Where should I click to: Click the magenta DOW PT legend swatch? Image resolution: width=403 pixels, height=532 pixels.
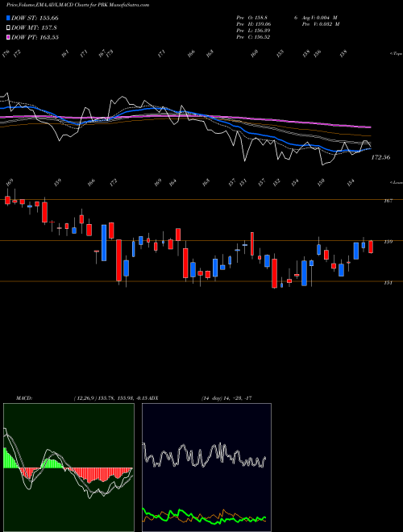click(9, 37)
